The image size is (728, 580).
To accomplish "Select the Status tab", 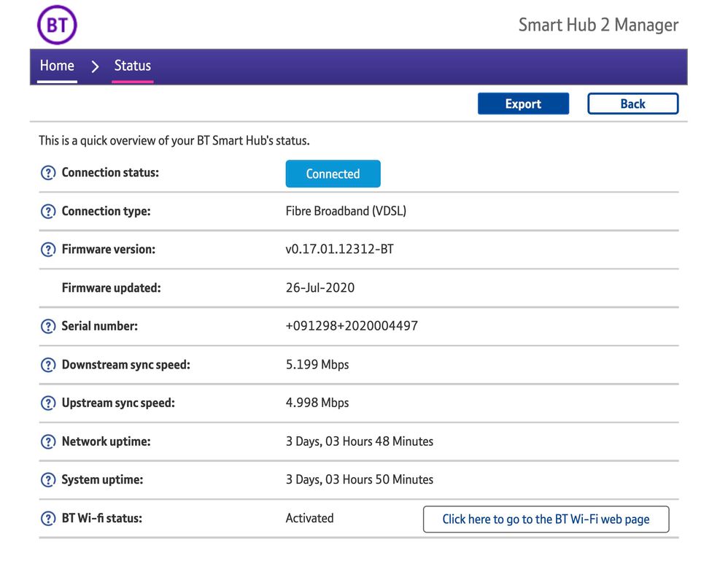I will (x=132, y=65).
